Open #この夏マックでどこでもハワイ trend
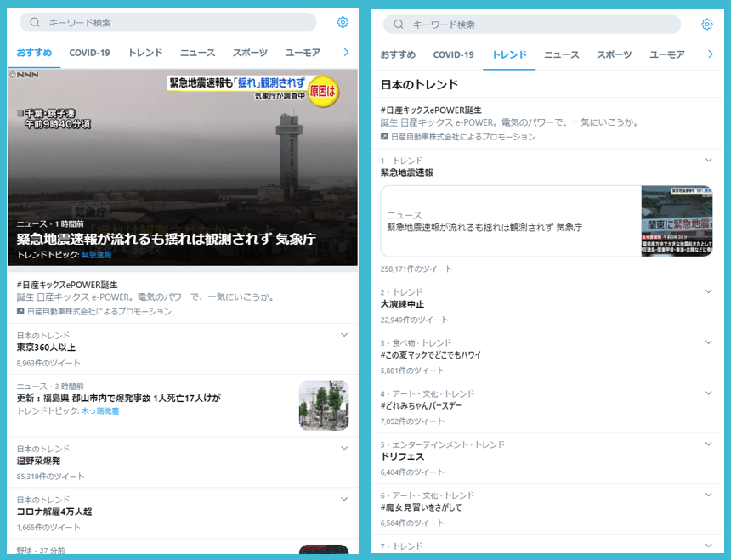Screen dimensions: 731x560 (x=431, y=355)
